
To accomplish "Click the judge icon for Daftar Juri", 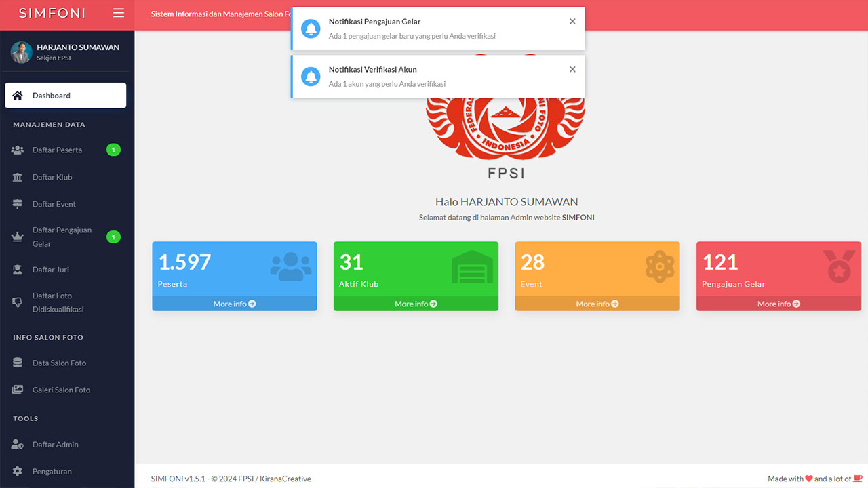I will (x=18, y=270).
